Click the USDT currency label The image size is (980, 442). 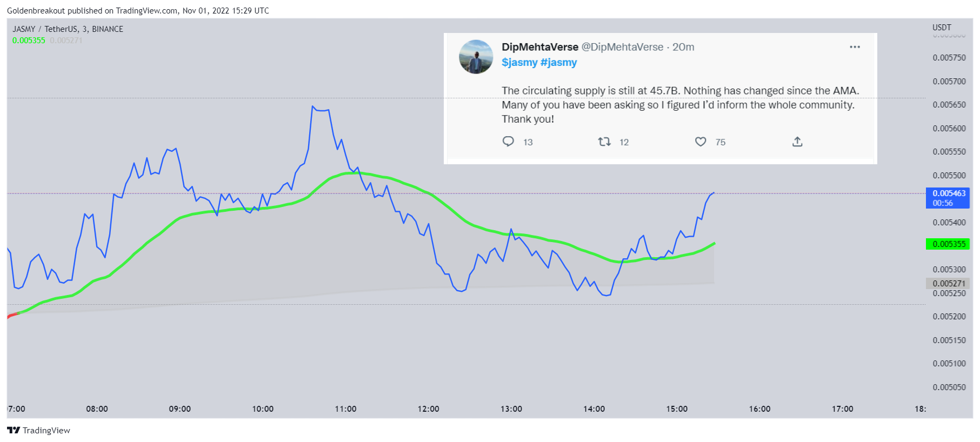coord(941,28)
